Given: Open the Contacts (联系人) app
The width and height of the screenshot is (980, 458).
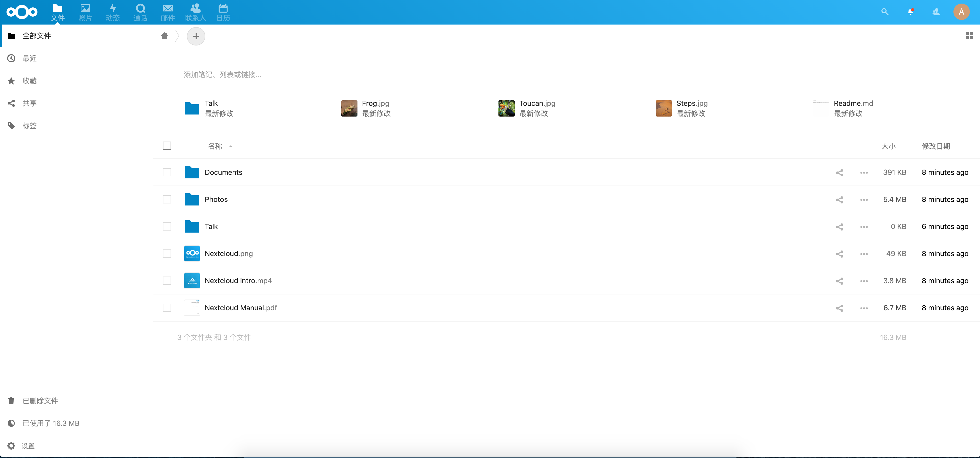Looking at the screenshot, I should point(196,12).
